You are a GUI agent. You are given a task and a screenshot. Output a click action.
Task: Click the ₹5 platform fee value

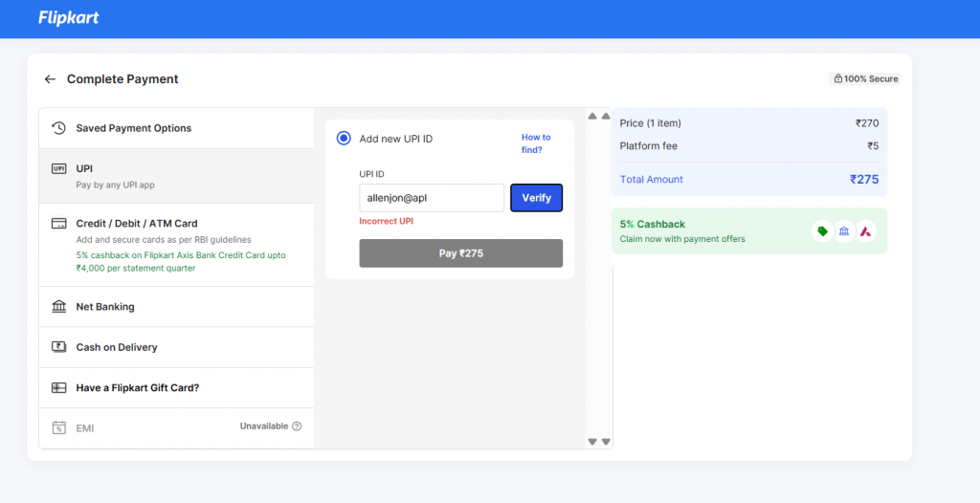pos(873,146)
